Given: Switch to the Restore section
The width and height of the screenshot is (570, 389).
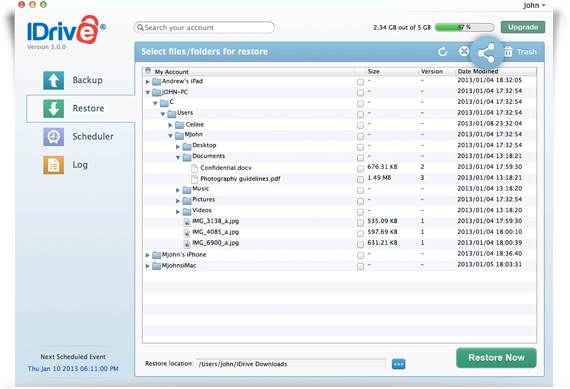Looking at the screenshot, I should (x=81, y=108).
